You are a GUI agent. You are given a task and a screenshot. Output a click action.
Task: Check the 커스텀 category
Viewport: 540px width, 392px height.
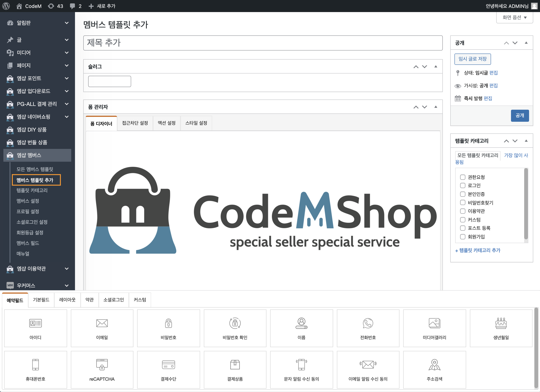coord(463,220)
